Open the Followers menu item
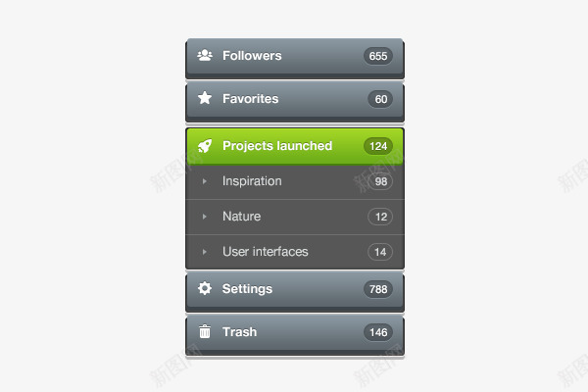The image size is (588, 392). click(295, 57)
